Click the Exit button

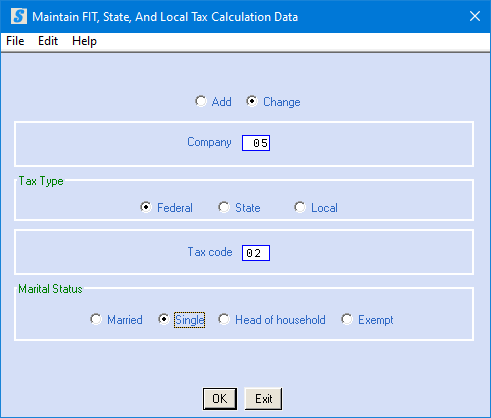(x=263, y=399)
